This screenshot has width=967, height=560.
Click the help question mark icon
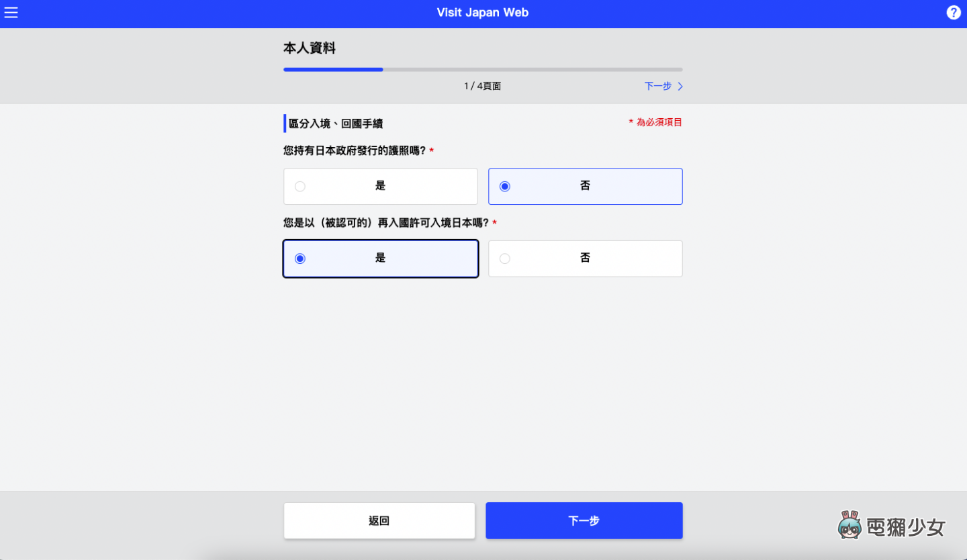click(953, 12)
